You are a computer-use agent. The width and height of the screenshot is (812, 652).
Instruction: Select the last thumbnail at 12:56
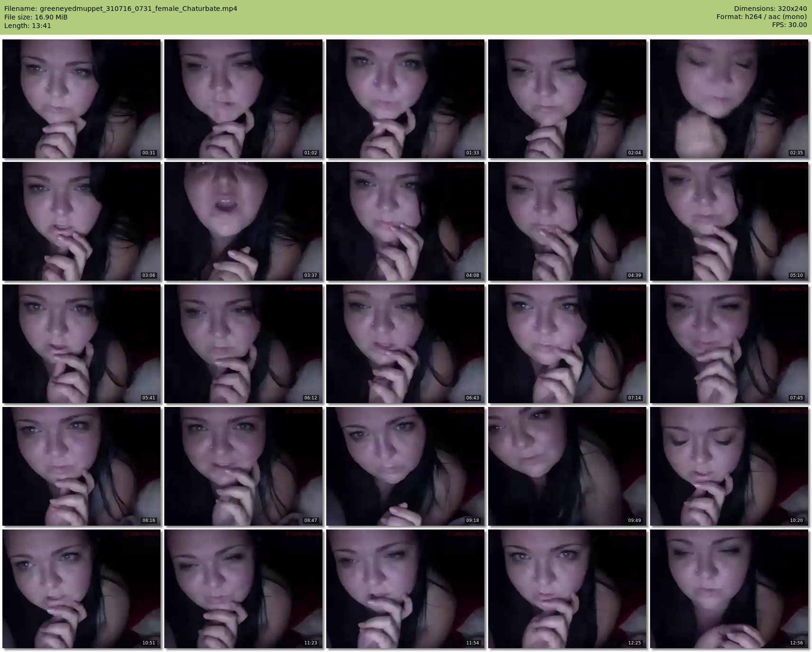click(x=729, y=589)
